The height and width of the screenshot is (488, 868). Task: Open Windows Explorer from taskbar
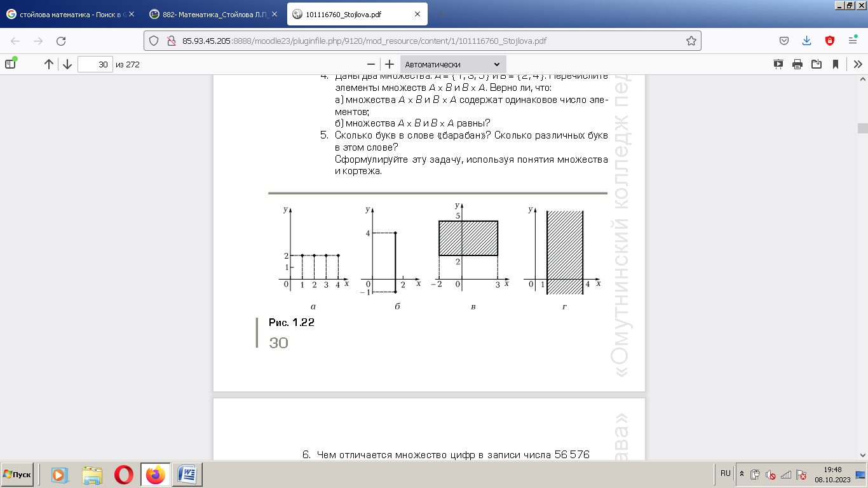tap(92, 475)
